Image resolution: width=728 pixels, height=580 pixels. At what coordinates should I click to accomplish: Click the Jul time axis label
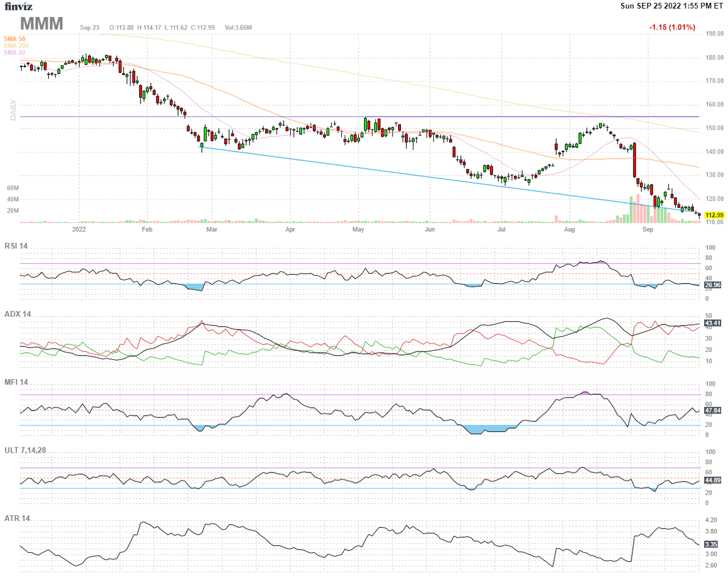pos(501,229)
